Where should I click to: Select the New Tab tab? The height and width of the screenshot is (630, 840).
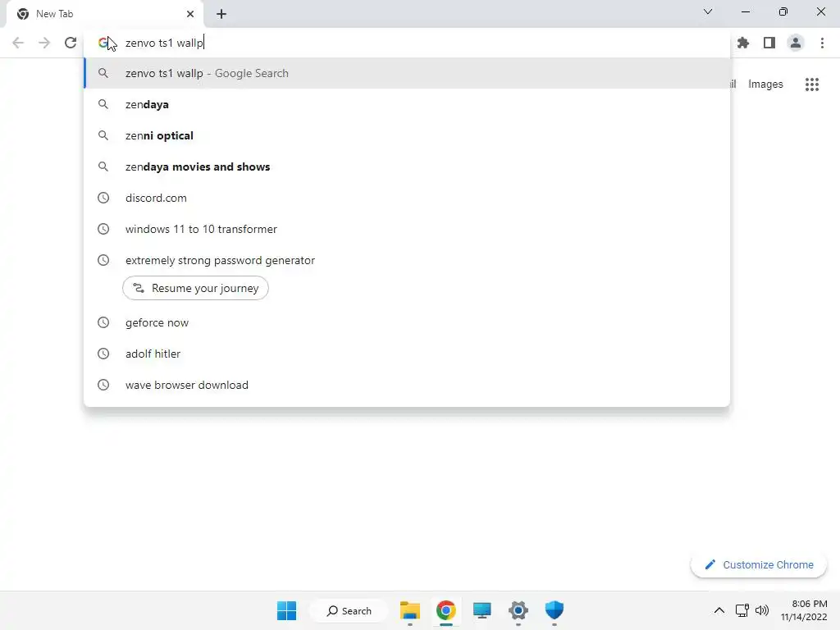[x=104, y=14]
